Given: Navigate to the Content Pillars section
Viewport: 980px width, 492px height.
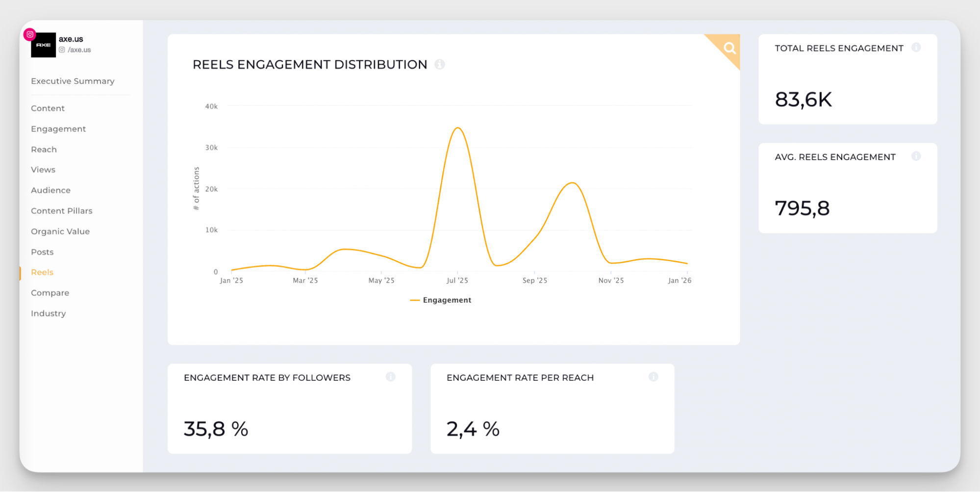Looking at the screenshot, I should click(x=62, y=210).
